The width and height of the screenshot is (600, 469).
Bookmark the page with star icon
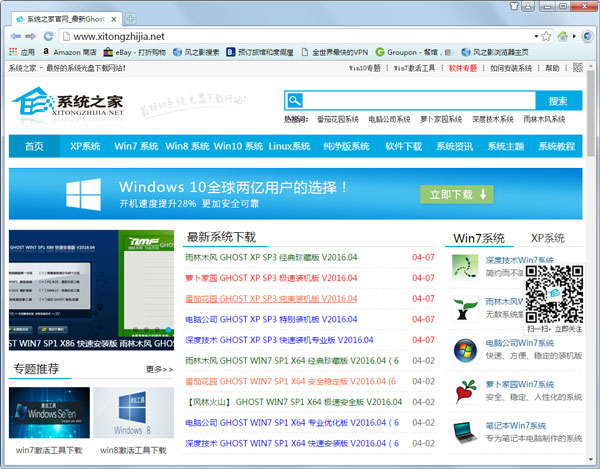546,36
